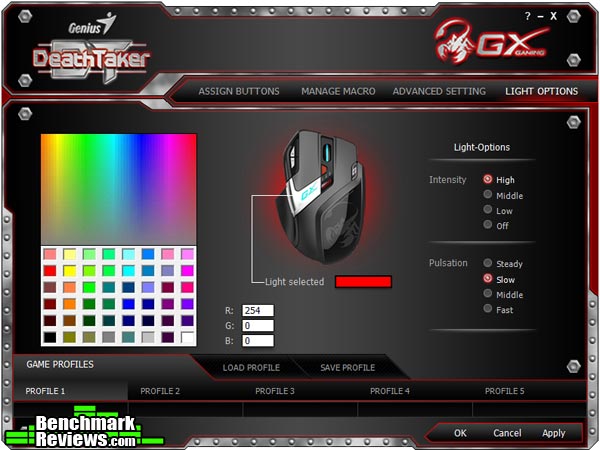Choose the pale yellow swatch
Viewport: 600px width, 450px height.
click(70, 254)
